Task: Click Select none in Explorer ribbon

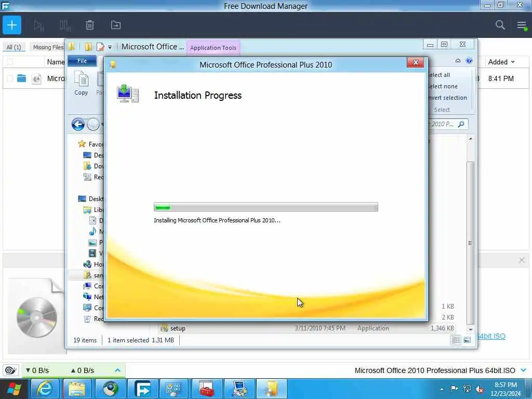Action: [x=443, y=87]
